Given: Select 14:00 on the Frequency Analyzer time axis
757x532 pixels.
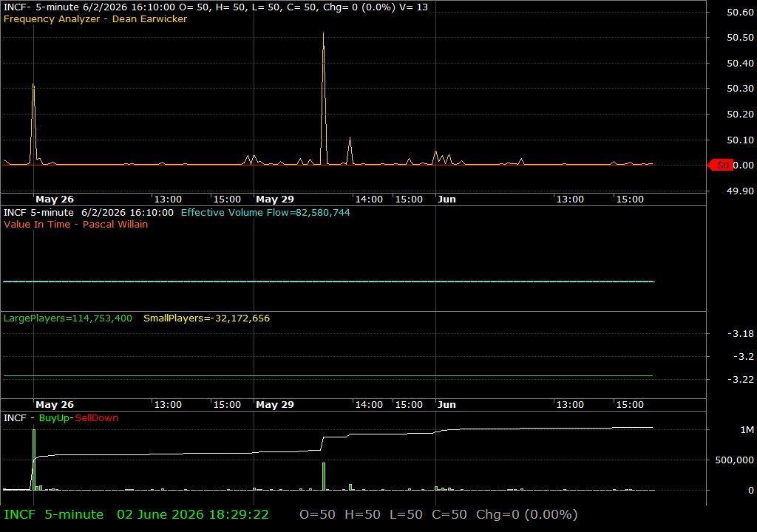Looking at the screenshot, I should pyautogui.click(x=369, y=199).
